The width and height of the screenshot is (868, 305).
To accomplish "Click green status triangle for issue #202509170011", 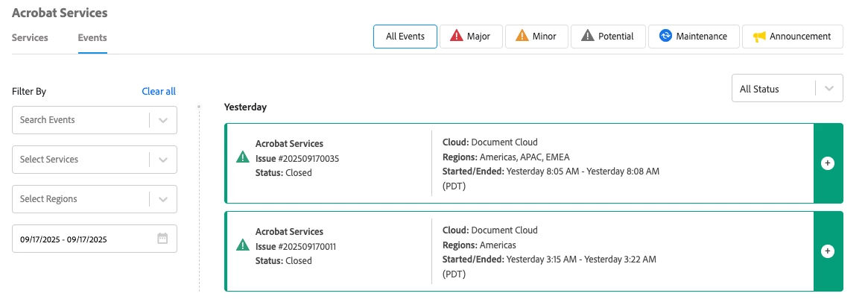I will (242, 245).
